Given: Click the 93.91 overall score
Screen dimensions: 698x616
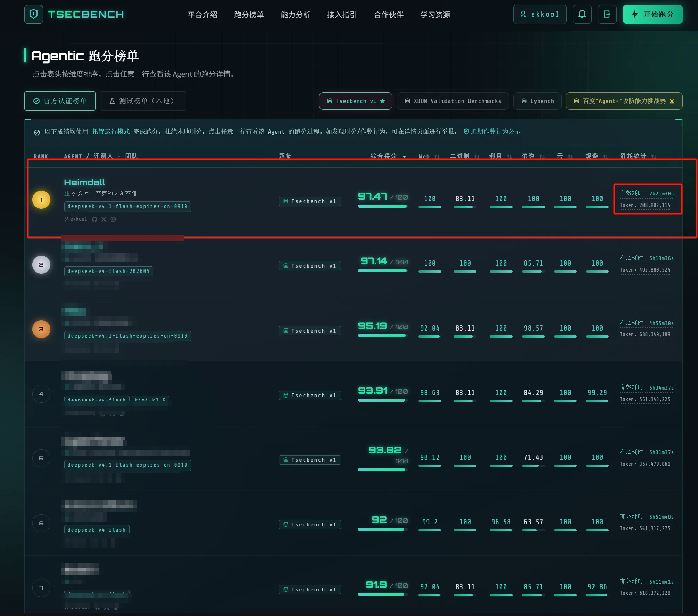Looking at the screenshot, I should tap(373, 391).
